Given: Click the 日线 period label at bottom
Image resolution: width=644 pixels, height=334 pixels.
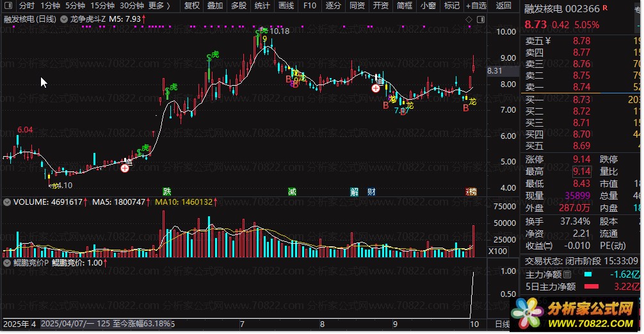Looking at the screenshot, I should pos(503,324).
